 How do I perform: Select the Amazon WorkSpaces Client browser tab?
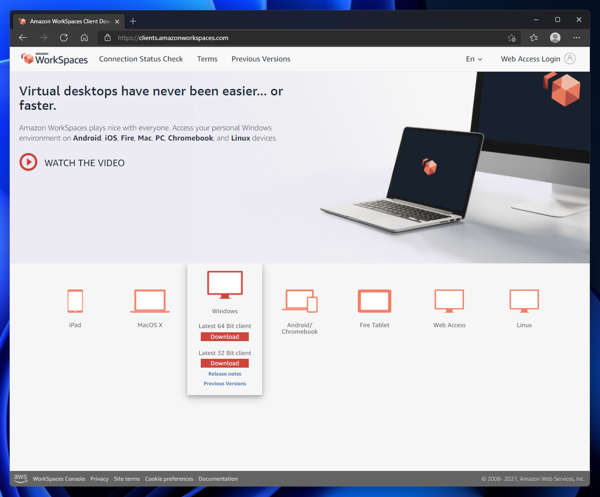(x=69, y=21)
